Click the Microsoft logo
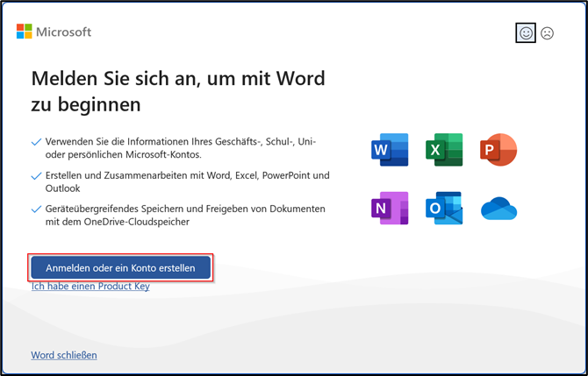Image resolution: width=588 pixels, height=376 pixels. pyautogui.click(x=54, y=32)
